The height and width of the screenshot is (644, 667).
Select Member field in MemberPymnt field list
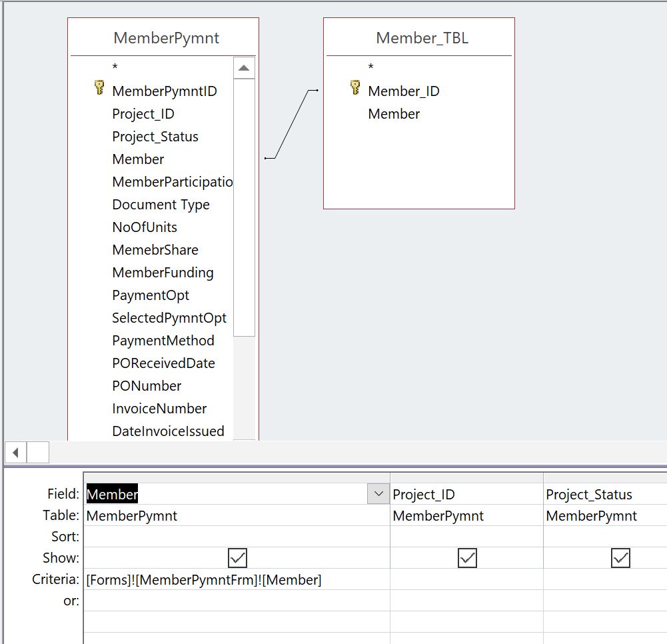[138, 159]
